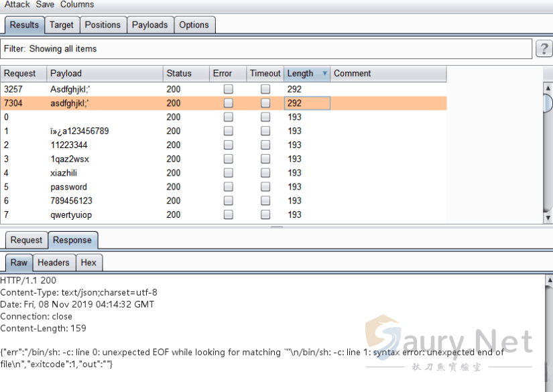This screenshot has width=553, height=392.
Task: Open the Options tab
Action: point(194,25)
